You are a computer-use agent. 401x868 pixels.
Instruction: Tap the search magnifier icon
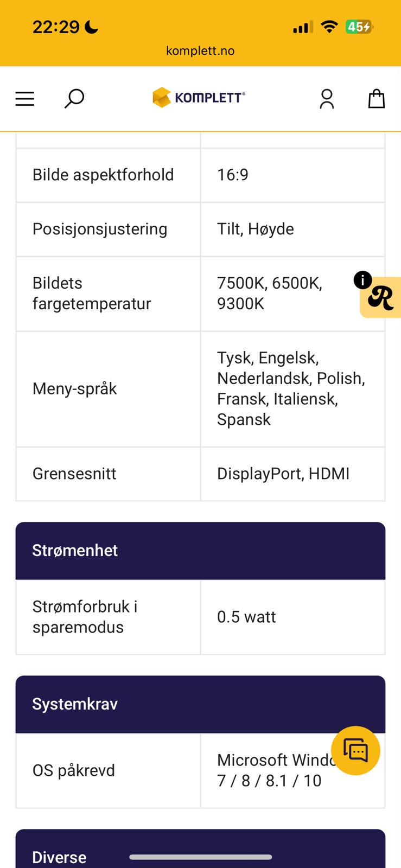(74, 99)
